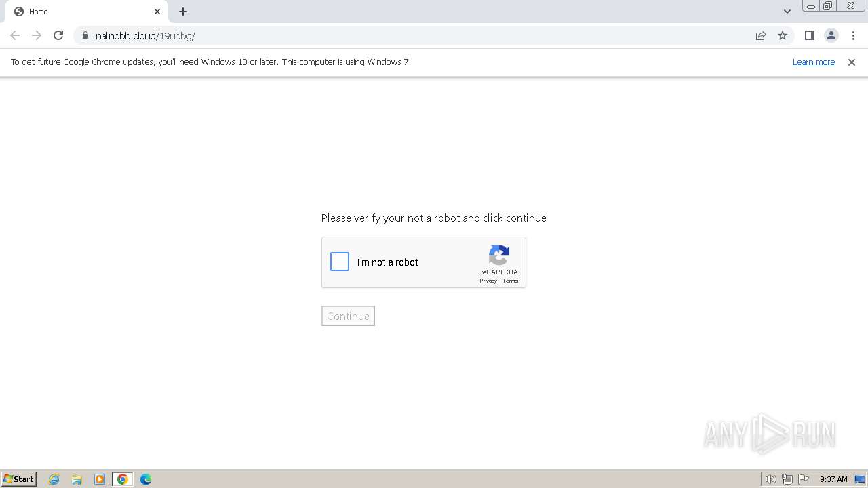This screenshot has width=868, height=488.
Task: Open File Explorer from taskbar
Action: tap(77, 479)
